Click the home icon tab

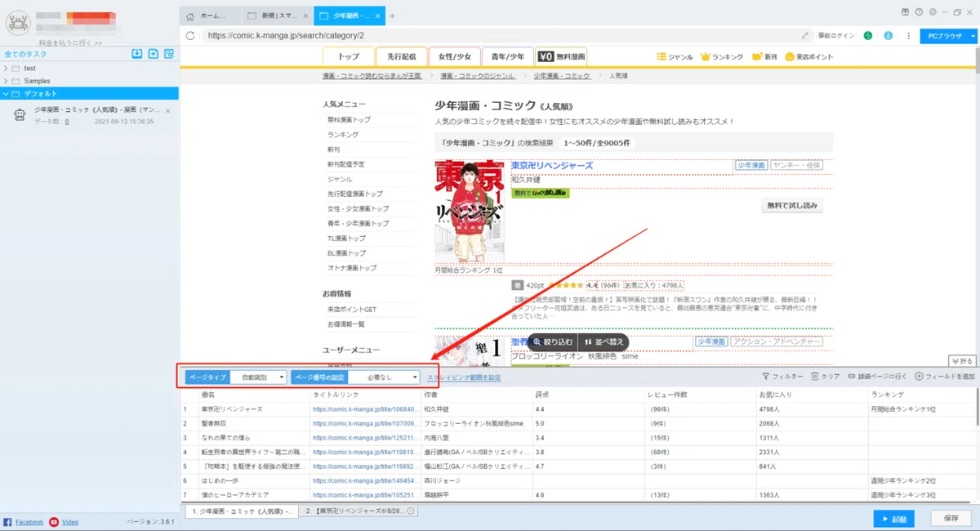[190, 16]
